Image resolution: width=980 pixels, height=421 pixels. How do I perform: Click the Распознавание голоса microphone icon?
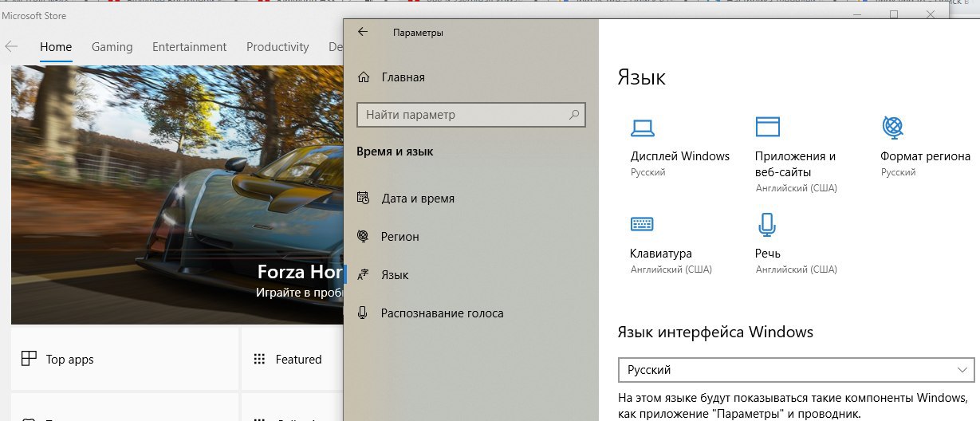click(363, 313)
